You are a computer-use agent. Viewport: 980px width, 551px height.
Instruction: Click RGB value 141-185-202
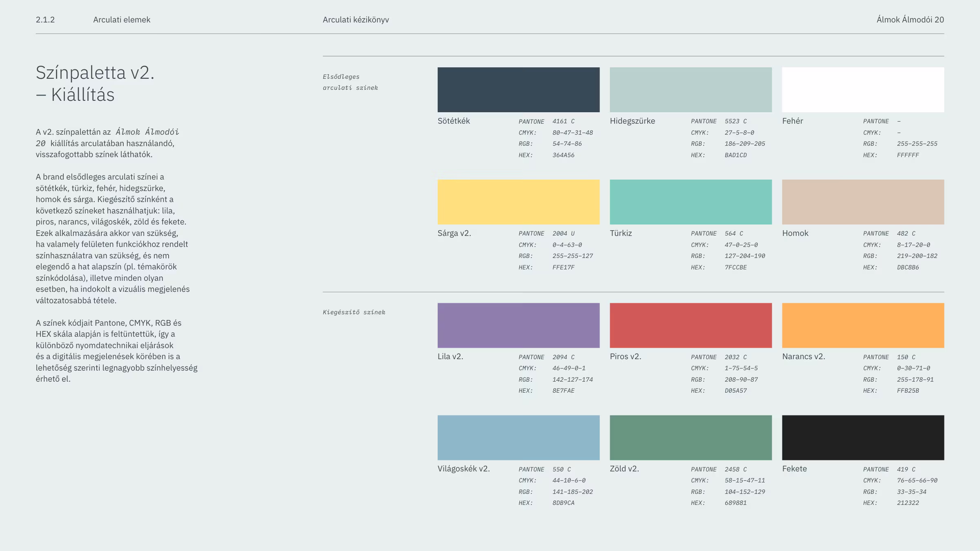(572, 492)
